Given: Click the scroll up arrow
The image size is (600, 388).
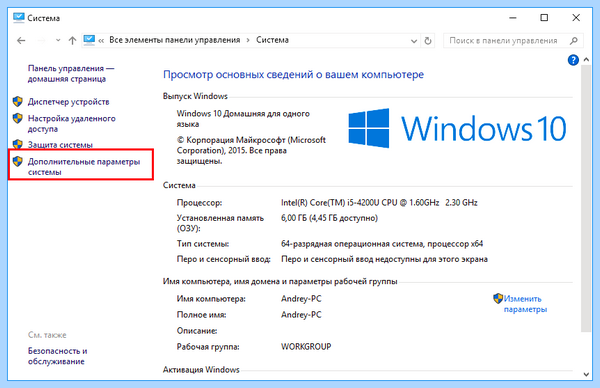Looking at the screenshot, I should (x=586, y=60).
